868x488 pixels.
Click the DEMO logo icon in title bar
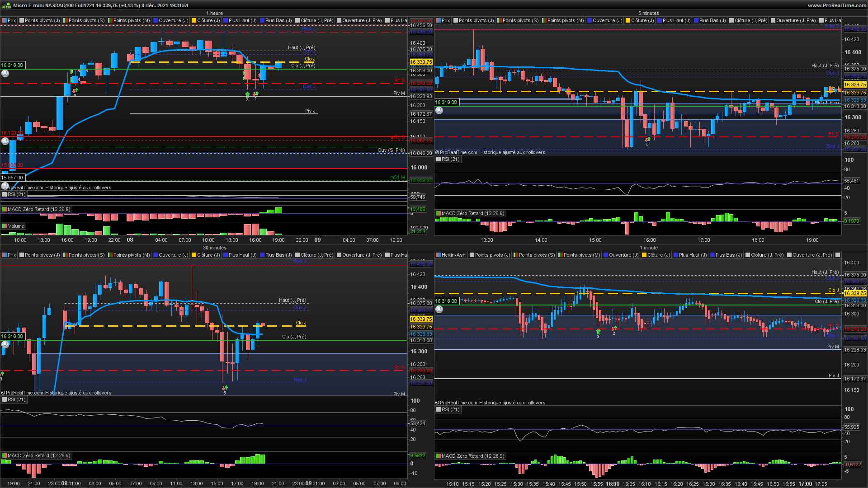click(x=6, y=5)
